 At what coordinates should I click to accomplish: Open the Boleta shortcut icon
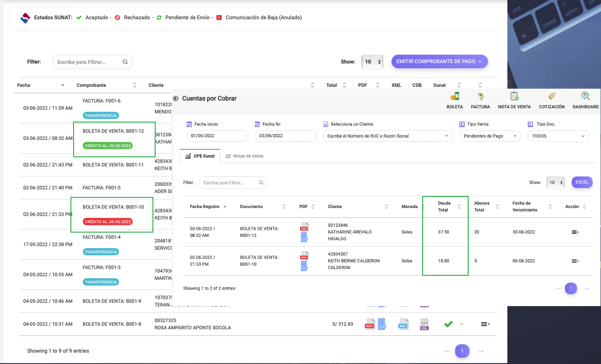pos(454,97)
